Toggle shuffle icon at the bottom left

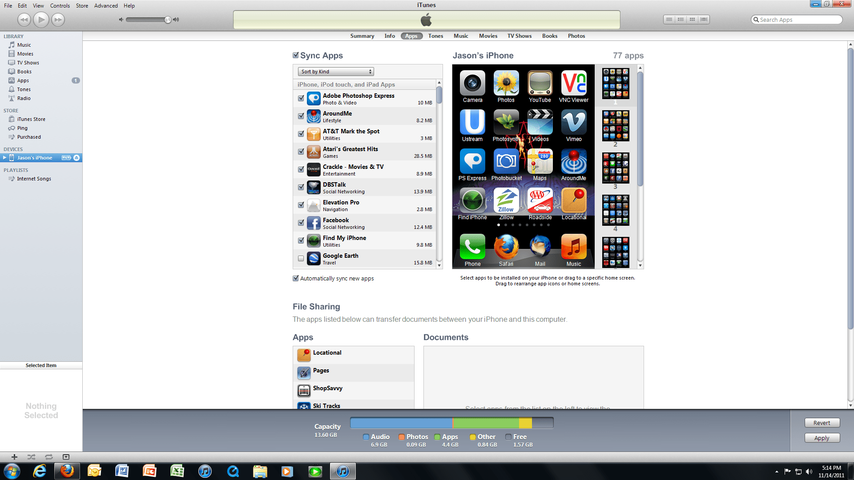pos(31,457)
